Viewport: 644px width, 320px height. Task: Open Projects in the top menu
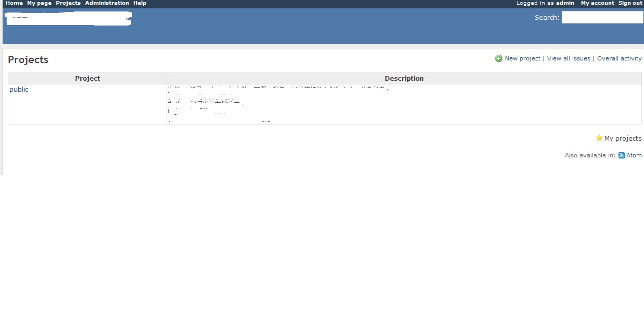[68, 3]
